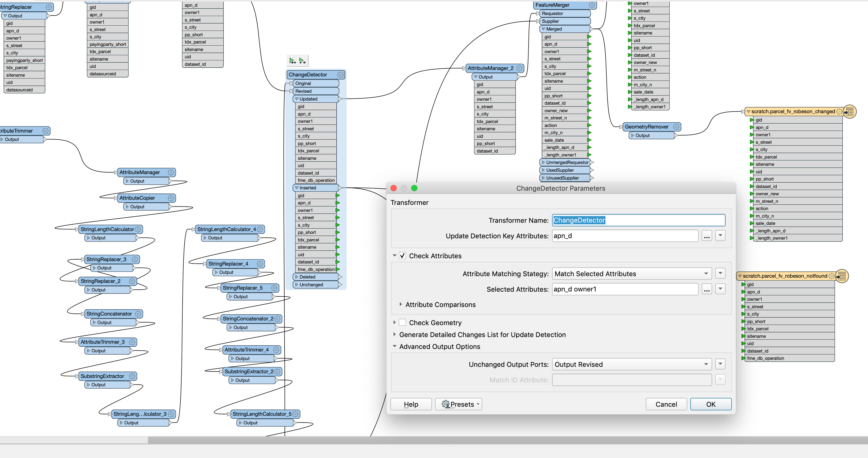
Task: Collapse the Check Attributes section arrow
Action: pos(395,255)
